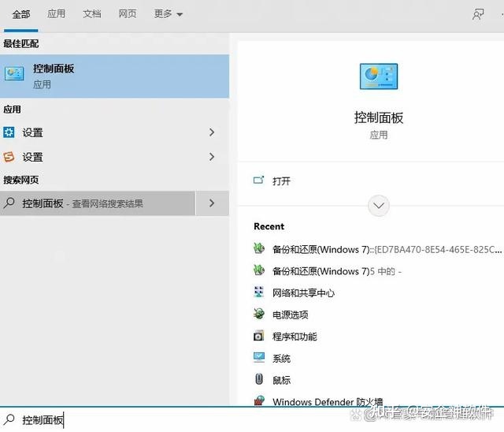Select the 控制面板 icon in best match

pos(14,74)
